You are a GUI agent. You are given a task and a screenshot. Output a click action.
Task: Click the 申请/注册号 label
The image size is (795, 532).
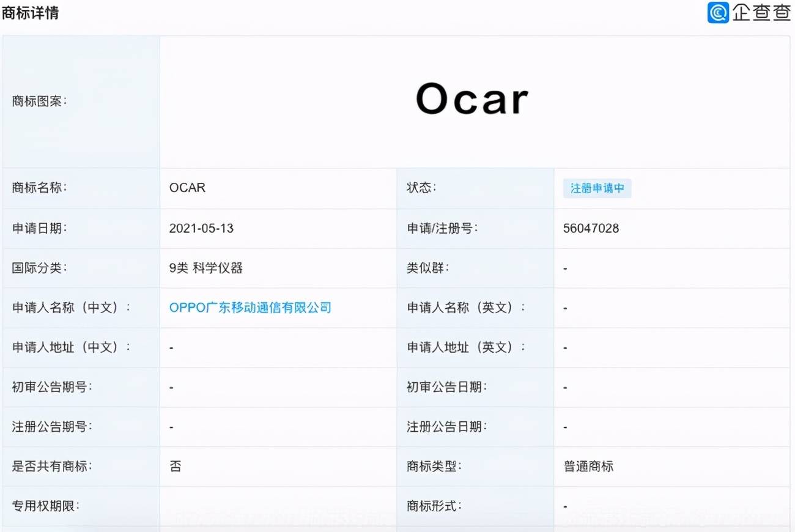click(x=442, y=228)
